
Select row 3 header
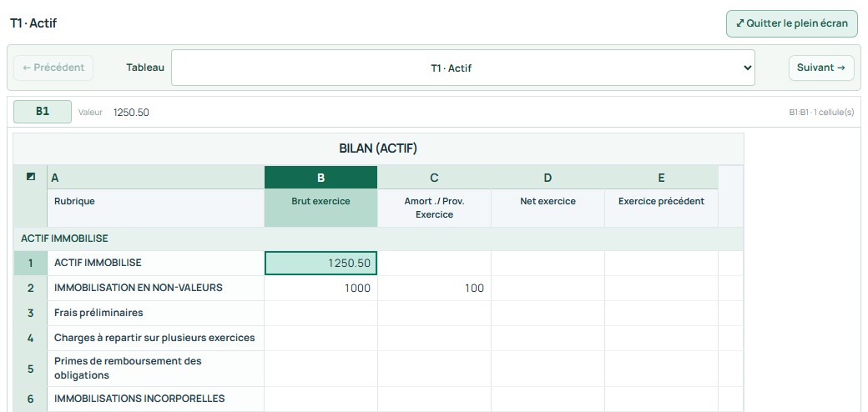[30, 313]
